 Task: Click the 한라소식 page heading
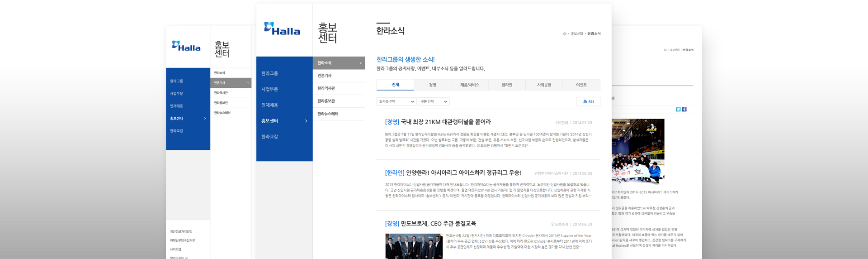click(390, 31)
